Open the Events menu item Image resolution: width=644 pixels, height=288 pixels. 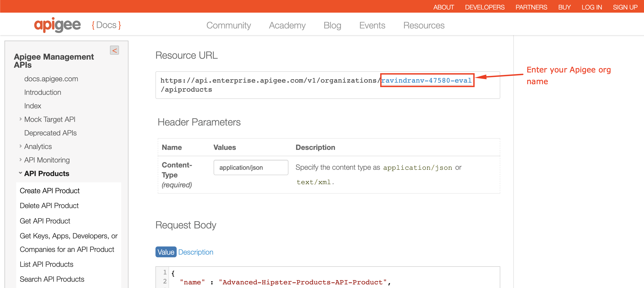[372, 25]
